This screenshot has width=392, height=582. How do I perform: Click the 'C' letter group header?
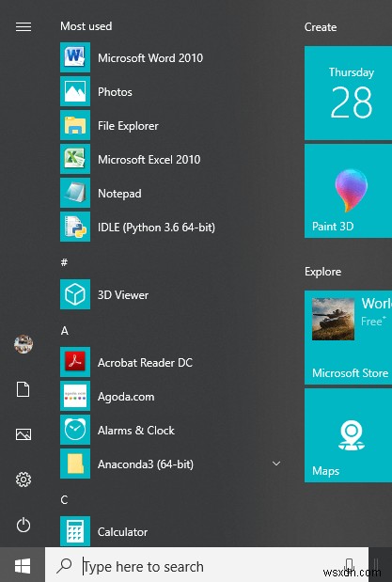coord(64,499)
